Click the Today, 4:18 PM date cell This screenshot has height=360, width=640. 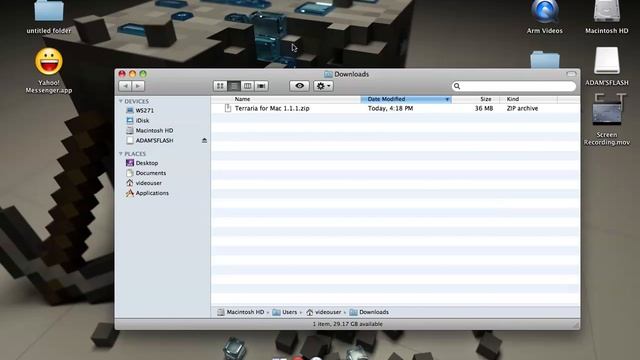coord(391,109)
